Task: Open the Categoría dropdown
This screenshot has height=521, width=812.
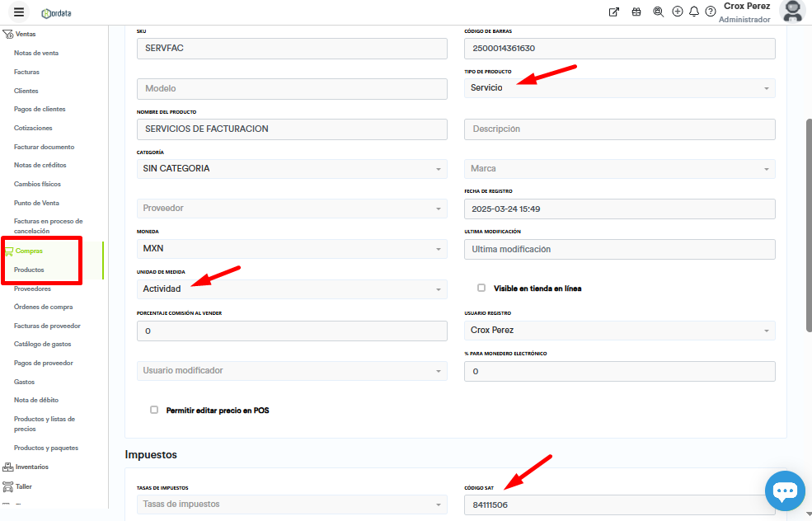Action: [292, 169]
